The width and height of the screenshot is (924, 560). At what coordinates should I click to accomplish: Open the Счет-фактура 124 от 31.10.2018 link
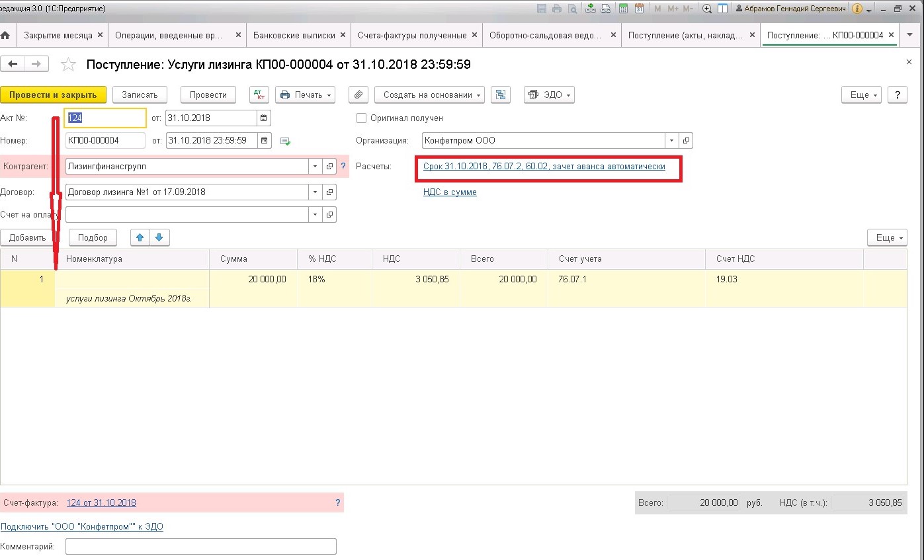[101, 502]
